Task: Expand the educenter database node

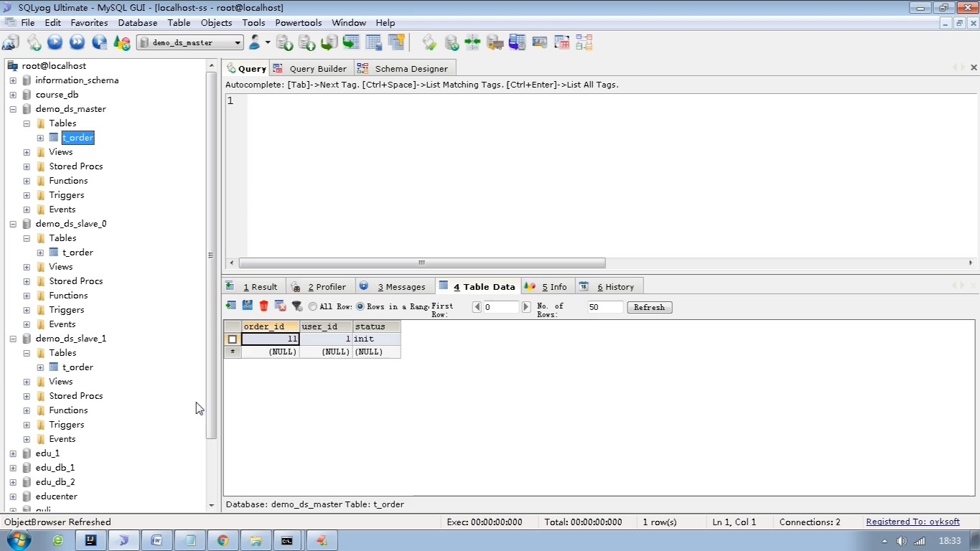Action: click(13, 496)
